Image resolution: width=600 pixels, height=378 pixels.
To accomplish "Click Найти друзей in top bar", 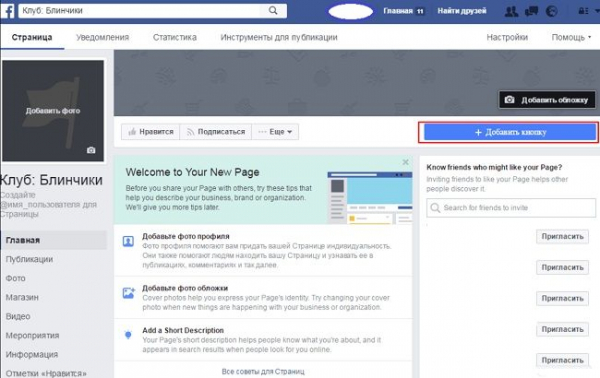I will [x=462, y=11].
